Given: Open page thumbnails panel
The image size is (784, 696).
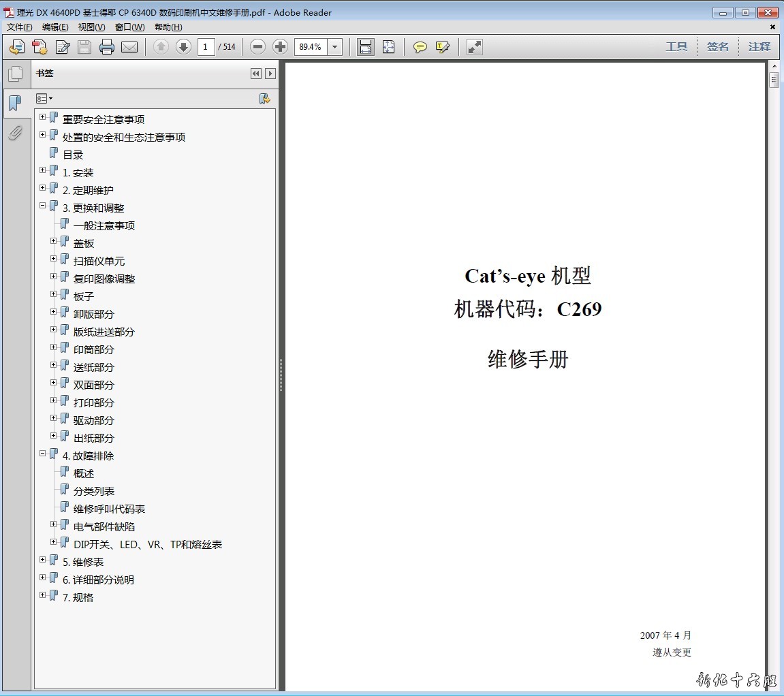Looking at the screenshot, I should (15, 74).
